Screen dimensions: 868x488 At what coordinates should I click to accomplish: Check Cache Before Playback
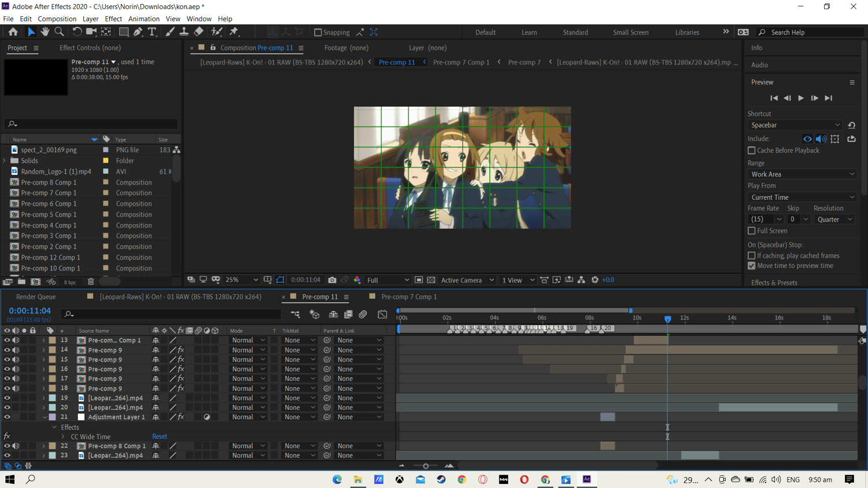point(752,151)
